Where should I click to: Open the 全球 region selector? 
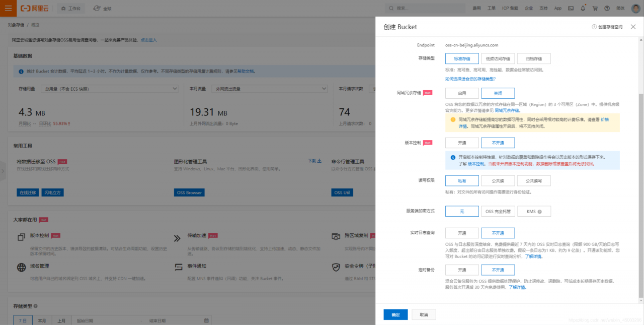[x=104, y=9]
